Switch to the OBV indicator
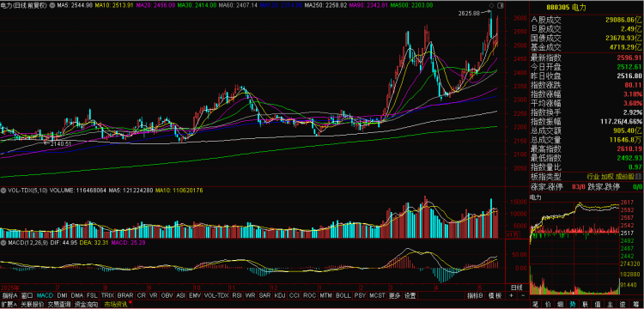 click(167, 295)
